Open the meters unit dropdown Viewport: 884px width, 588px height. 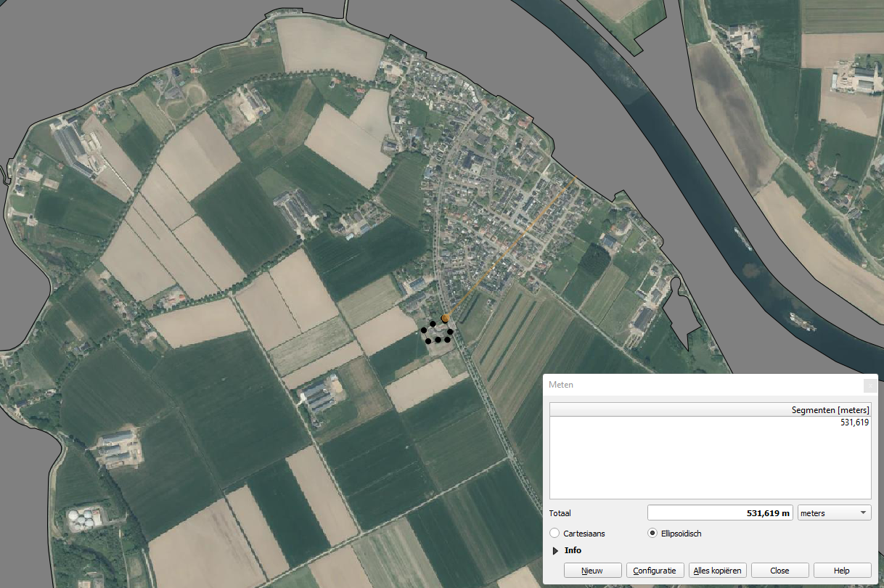834,513
